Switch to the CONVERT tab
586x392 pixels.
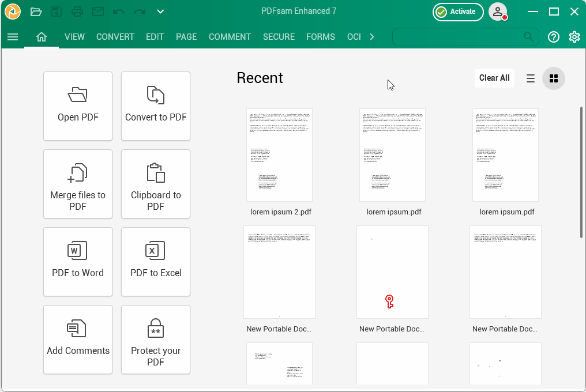click(115, 37)
